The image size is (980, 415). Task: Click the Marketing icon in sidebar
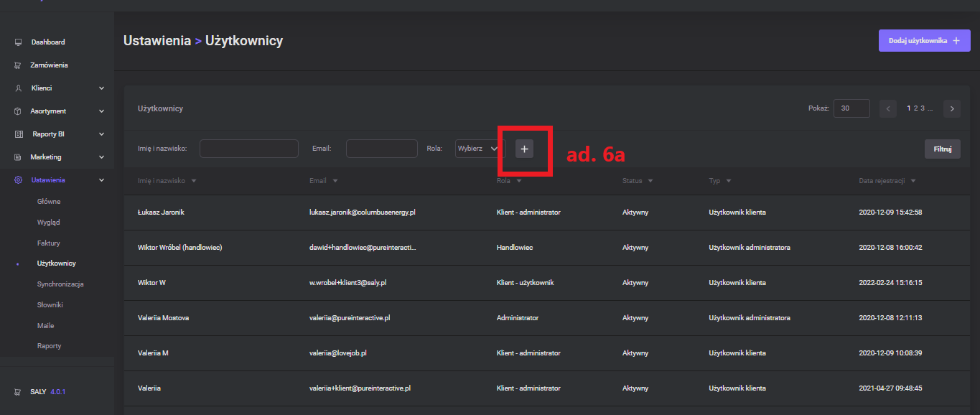coord(18,157)
